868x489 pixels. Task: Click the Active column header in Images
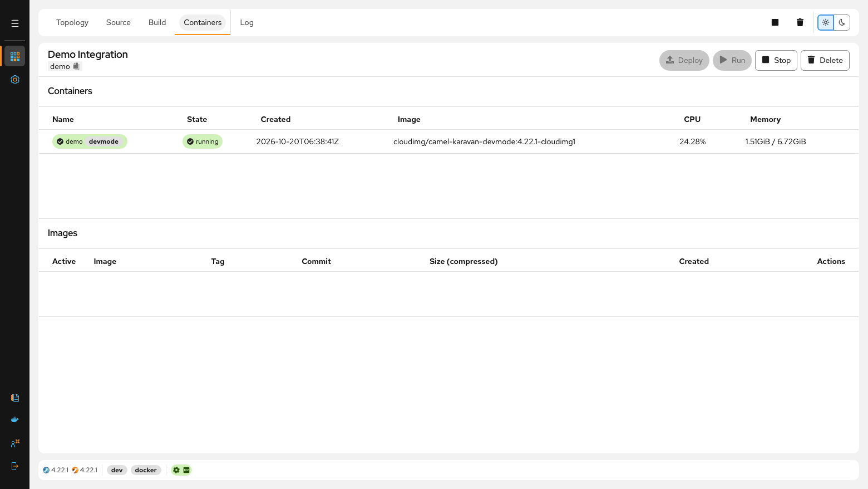click(64, 261)
